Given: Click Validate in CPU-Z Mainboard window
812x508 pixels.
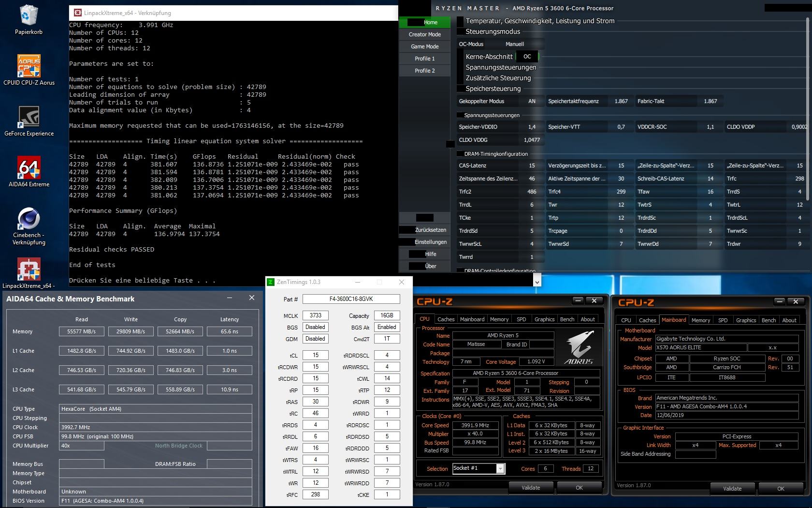Looking at the screenshot, I should click(x=732, y=489).
